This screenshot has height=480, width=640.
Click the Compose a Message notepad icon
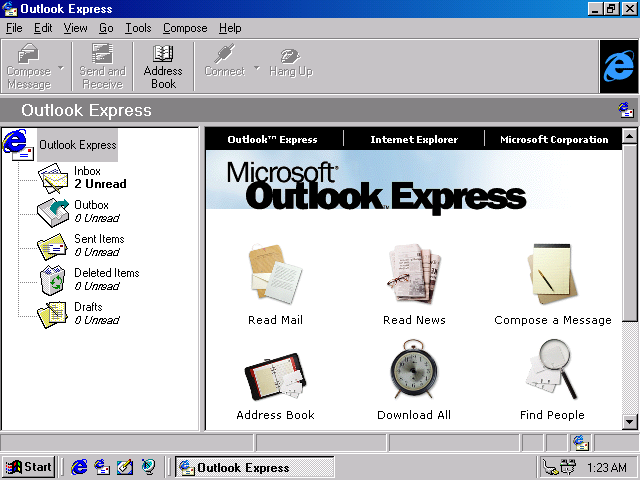coord(553,273)
